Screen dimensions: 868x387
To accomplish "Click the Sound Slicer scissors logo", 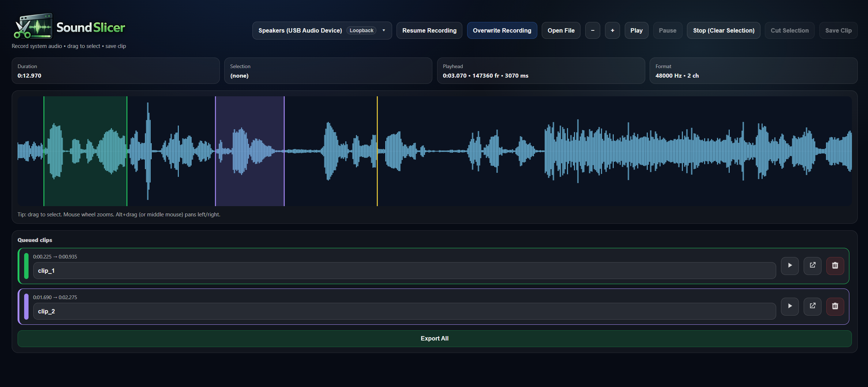I will coord(34,26).
